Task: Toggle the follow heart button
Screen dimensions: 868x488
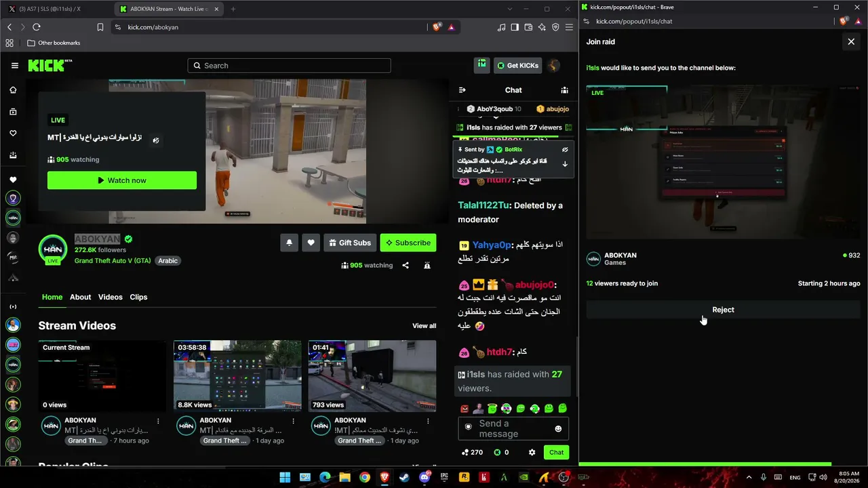Action: click(x=311, y=243)
